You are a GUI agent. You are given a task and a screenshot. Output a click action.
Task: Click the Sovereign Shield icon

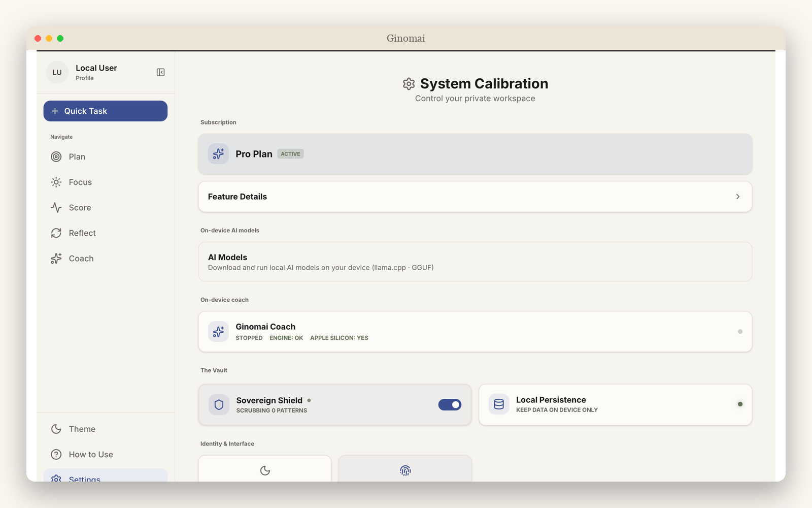point(219,404)
